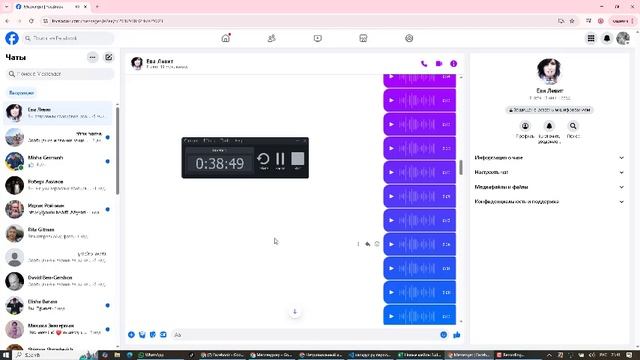Viewport: 640px width, 360px height.
Task: Start a video call with camera icon
Action: 439,64
